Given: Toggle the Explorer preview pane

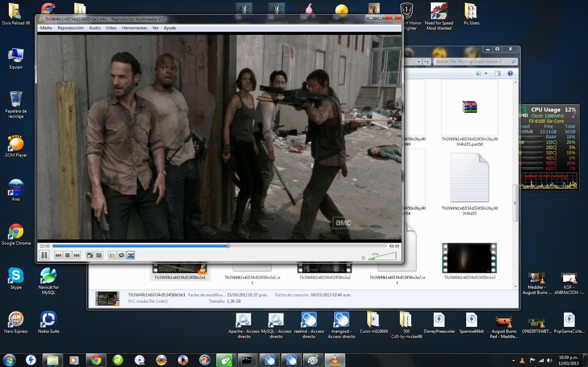Looking at the screenshot, I should click(498, 73).
